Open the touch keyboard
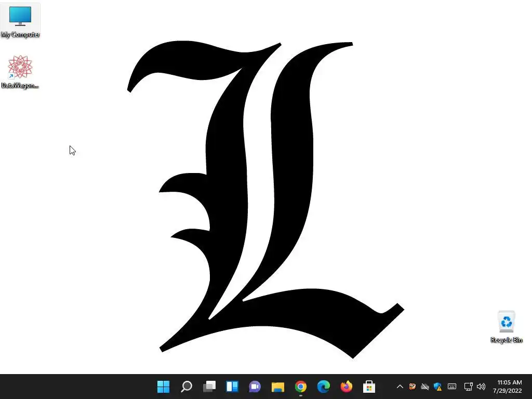The height and width of the screenshot is (399, 532). [452, 387]
